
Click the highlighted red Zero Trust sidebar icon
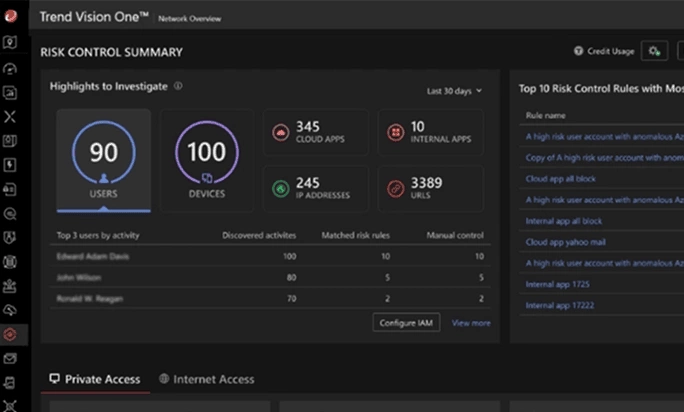click(10, 335)
